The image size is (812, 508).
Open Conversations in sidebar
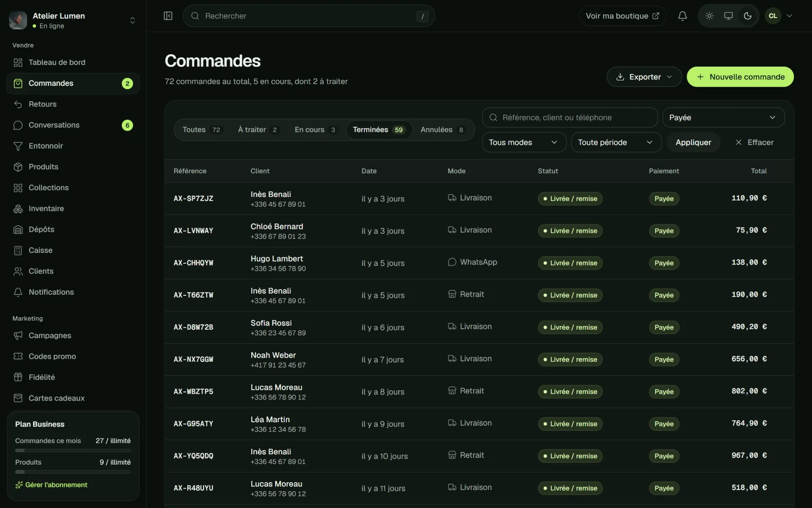pos(73,125)
